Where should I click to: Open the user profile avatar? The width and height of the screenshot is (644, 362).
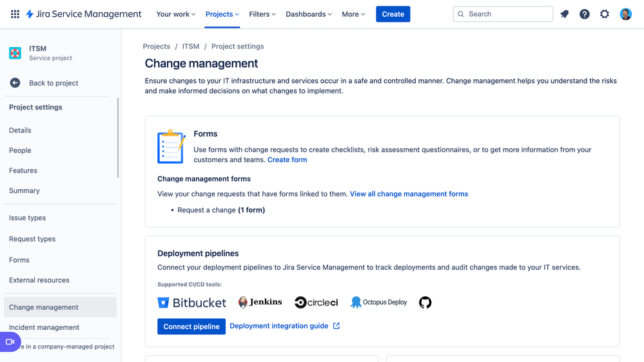coord(625,14)
